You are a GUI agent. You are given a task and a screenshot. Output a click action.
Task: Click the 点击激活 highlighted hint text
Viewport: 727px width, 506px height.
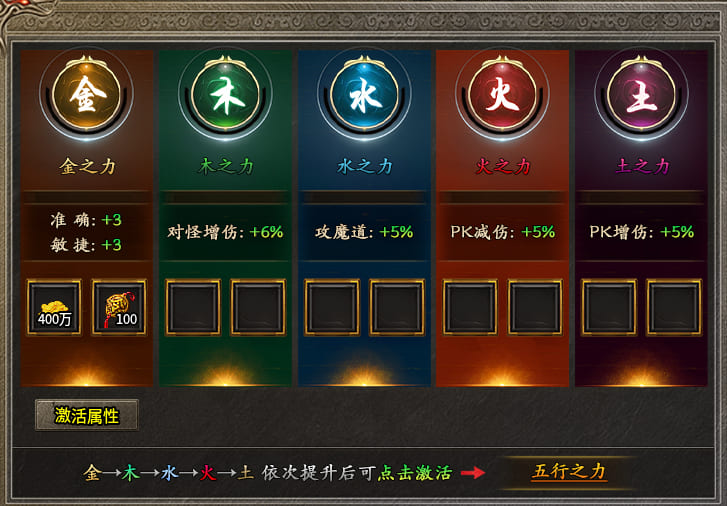(415, 473)
